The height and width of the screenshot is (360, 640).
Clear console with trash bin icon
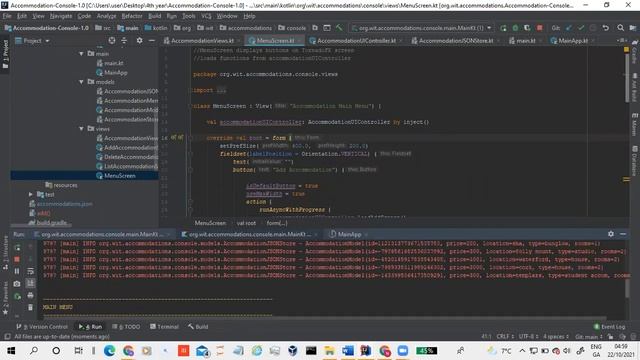(x=30, y=307)
